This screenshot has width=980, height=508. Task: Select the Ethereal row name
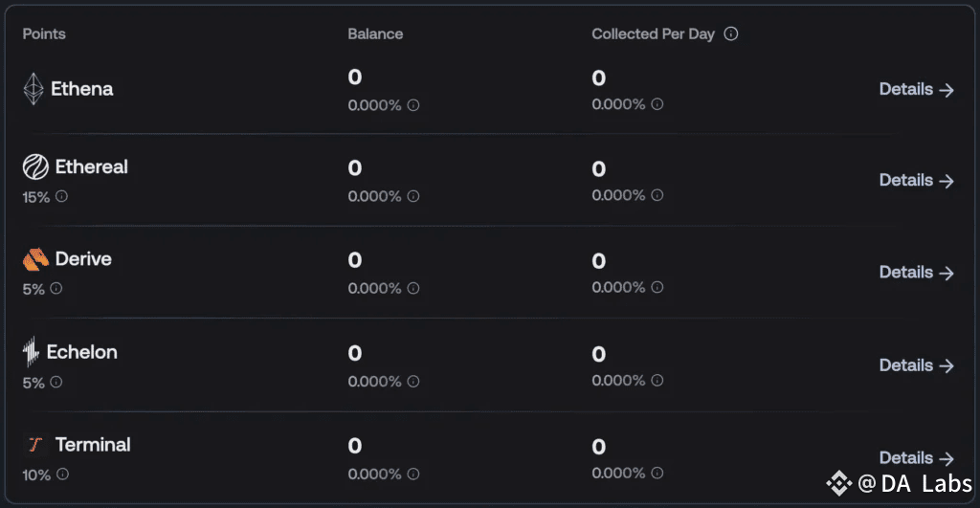(91, 166)
